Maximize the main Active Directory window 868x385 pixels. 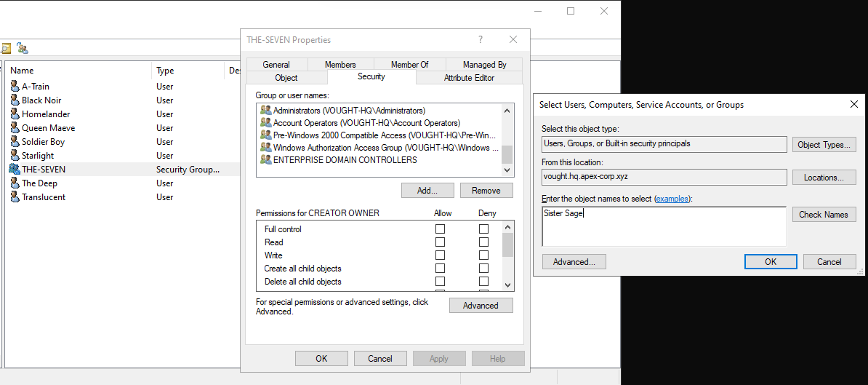pyautogui.click(x=571, y=11)
